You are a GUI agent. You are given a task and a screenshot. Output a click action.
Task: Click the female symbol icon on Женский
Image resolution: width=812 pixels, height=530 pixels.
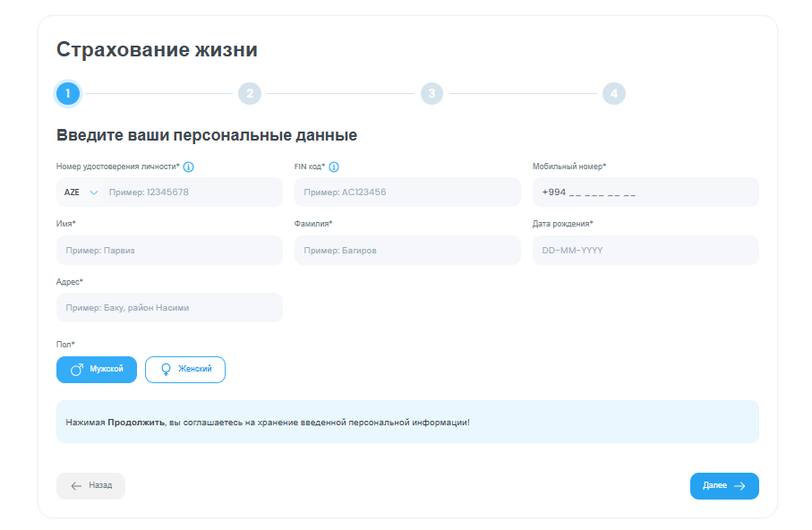pyautogui.click(x=166, y=370)
